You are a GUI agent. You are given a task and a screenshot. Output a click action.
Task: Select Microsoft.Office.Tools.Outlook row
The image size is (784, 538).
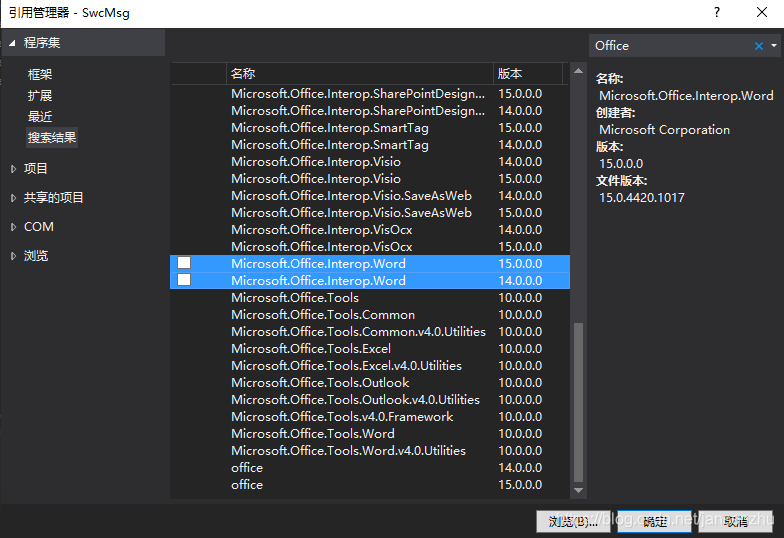coord(370,382)
